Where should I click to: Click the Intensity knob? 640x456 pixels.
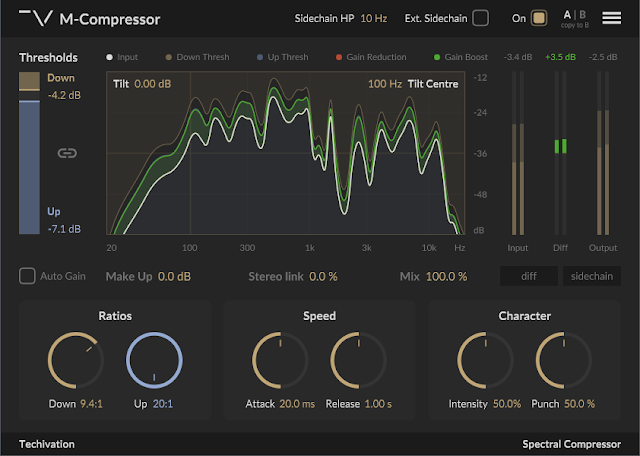(485, 360)
